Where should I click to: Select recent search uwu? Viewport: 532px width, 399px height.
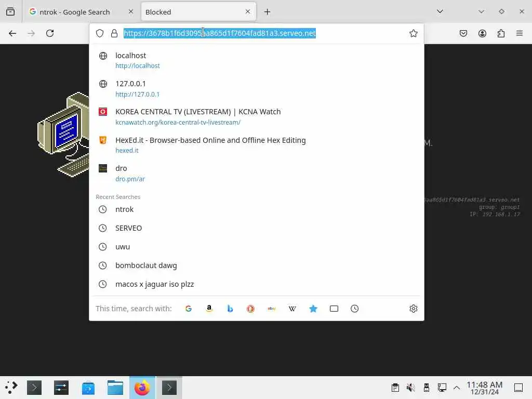[257, 247]
